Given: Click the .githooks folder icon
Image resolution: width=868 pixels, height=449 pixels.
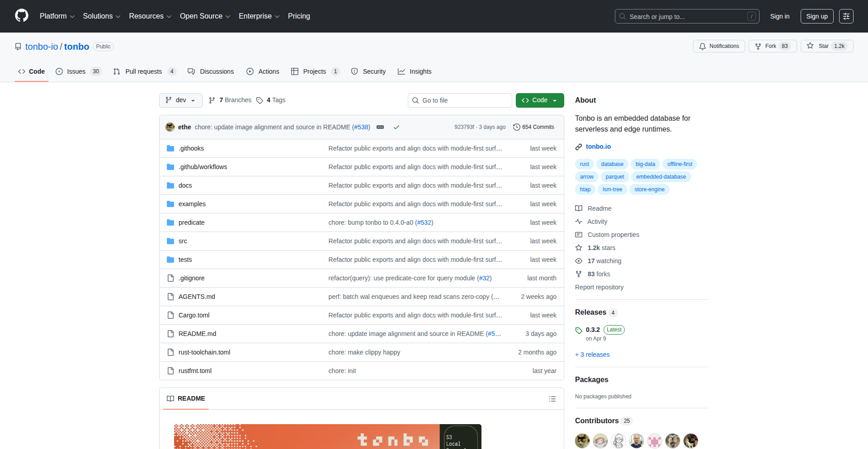Looking at the screenshot, I should [170, 148].
